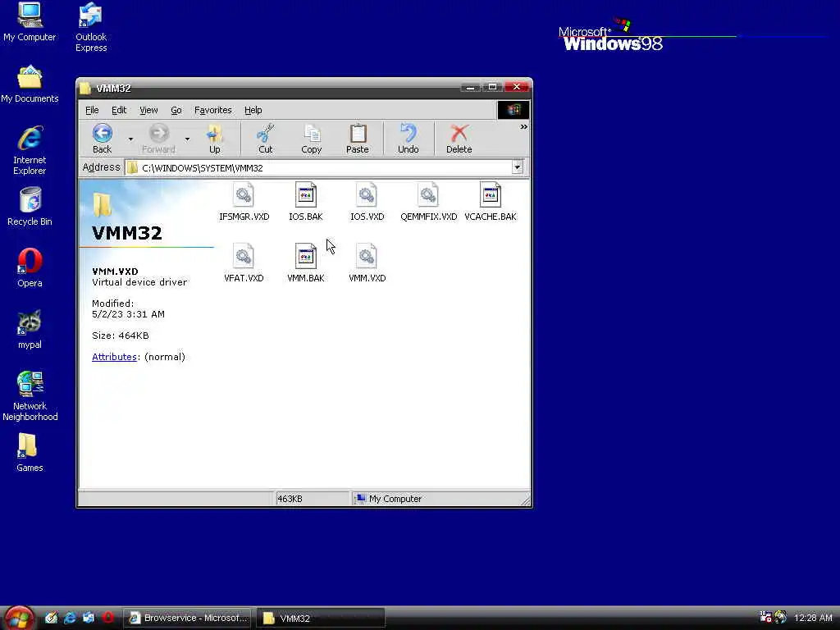The width and height of the screenshot is (840, 630).
Task: Click the Windows logo throbber in the menu bar
Action: coord(514,110)
